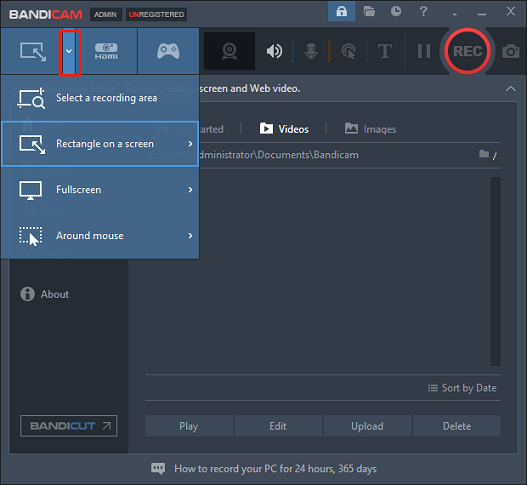Open the About sidebar item
Image resolution: width=527 pixels, height=485 pixels.
click(x=45, y=294)
